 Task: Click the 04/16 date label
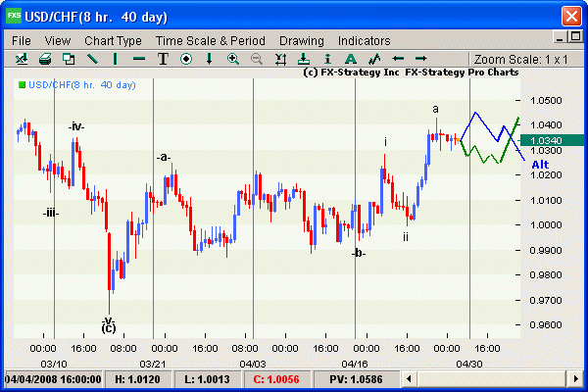tap(355, 364)
